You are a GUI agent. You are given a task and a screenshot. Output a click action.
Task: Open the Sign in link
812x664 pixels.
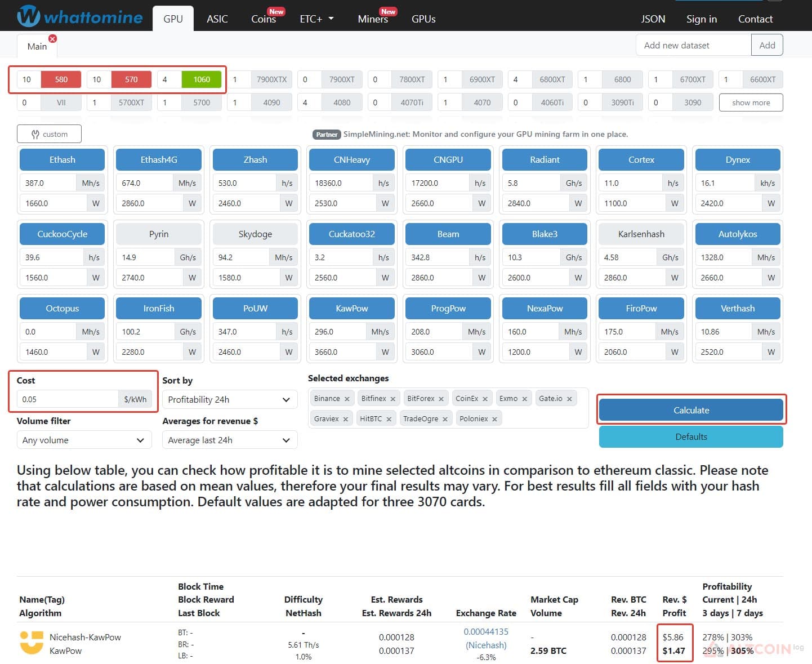pyautogui.click(x=702, y=19)
